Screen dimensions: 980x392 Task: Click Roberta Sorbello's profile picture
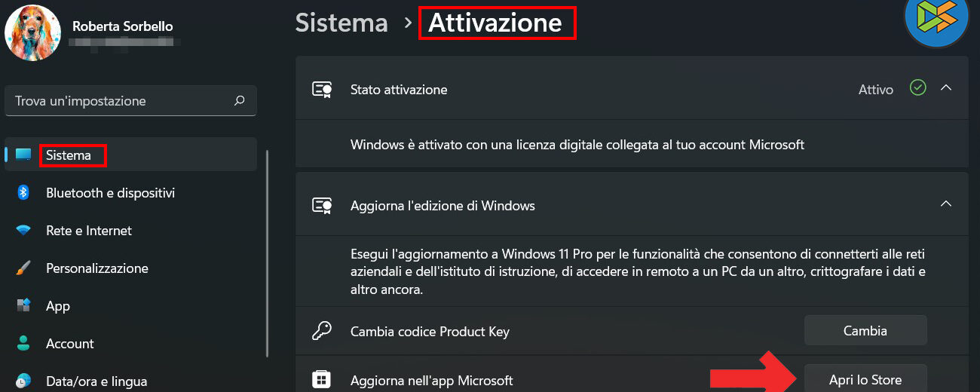(x=32, y=32)
